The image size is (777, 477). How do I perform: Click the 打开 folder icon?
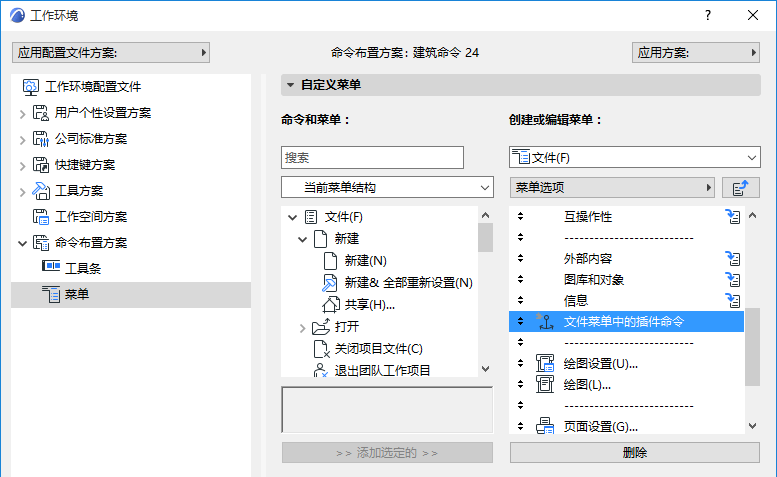[321, 326]
